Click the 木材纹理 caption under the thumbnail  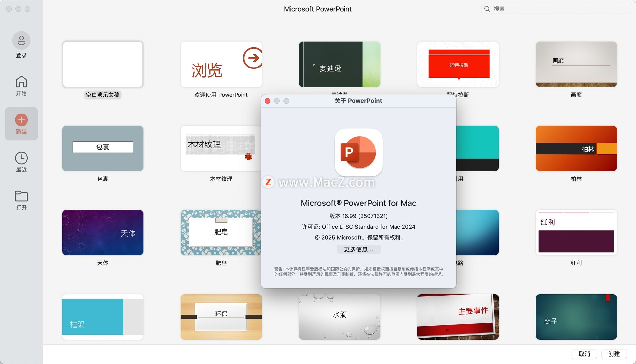[x=221, y=179]
